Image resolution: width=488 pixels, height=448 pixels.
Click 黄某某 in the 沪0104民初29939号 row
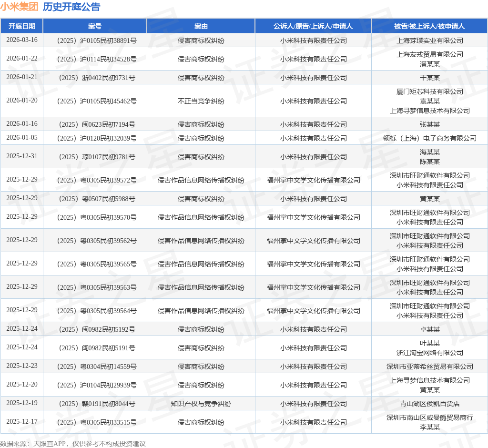[430, 390]
